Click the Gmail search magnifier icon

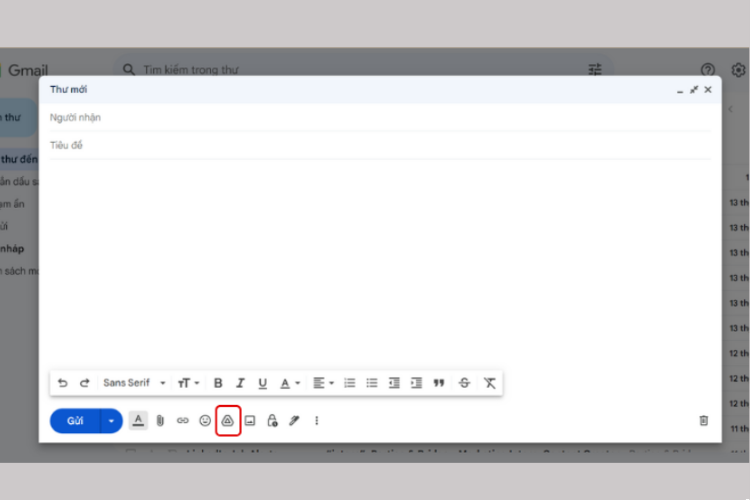click(129, 70)
